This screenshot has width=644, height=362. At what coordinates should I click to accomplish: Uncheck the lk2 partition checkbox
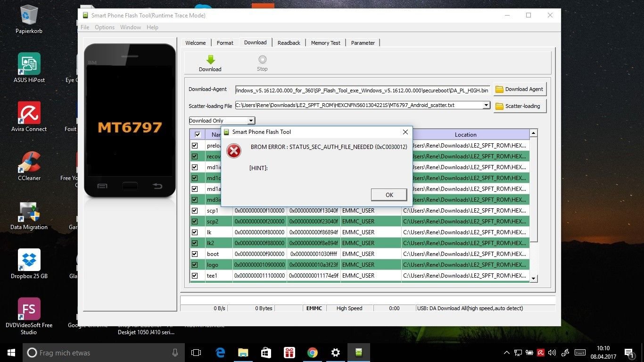tap(195, 243)
